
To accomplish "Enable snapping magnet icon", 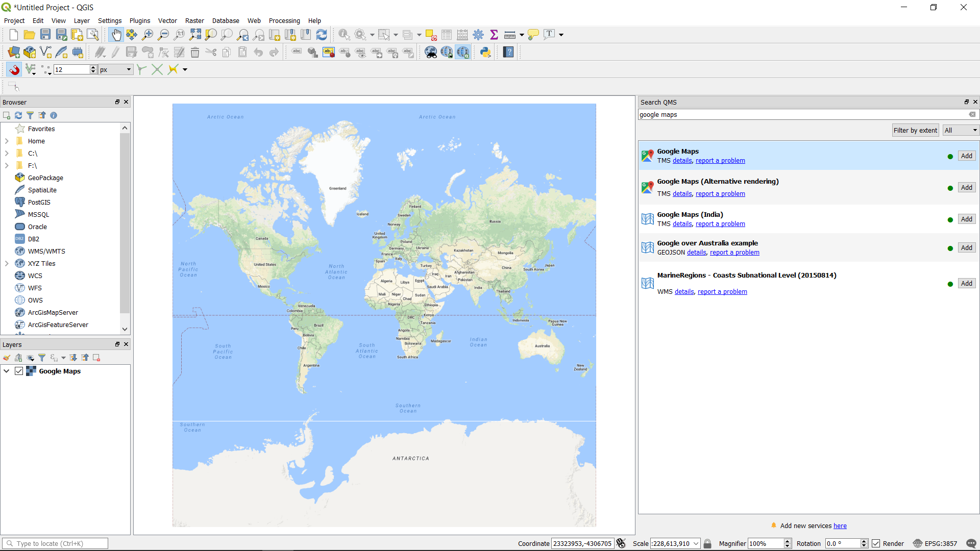I will 14,69.
